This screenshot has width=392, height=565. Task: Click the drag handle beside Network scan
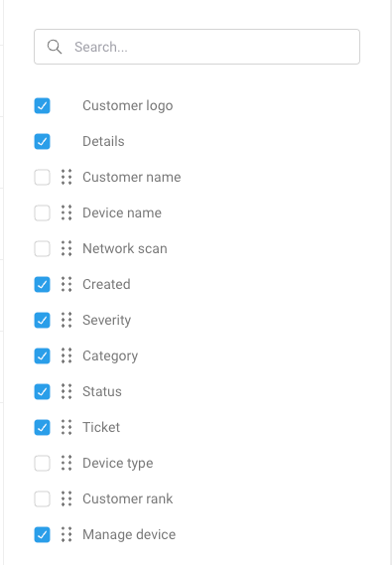pyautogui.click(x=66, y=248)
